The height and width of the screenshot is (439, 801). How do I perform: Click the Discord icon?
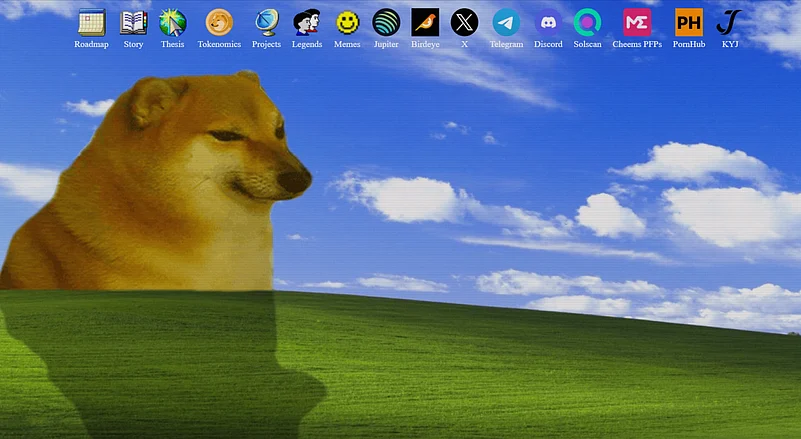[548, 22]
